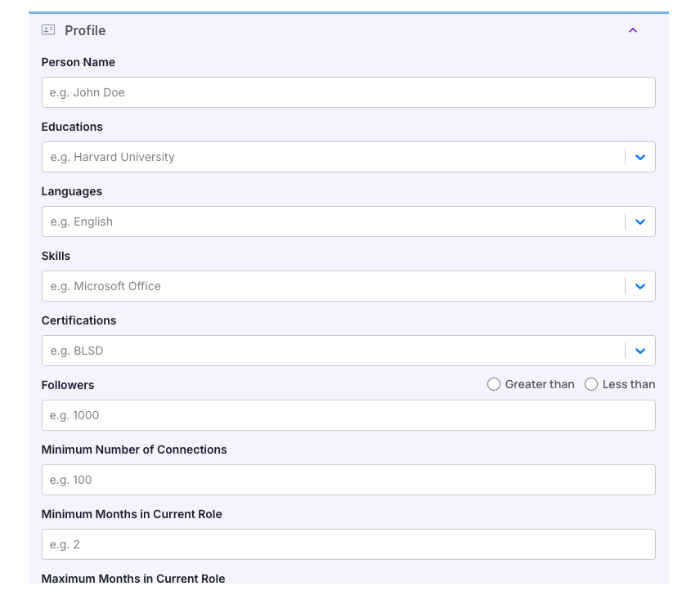Focus the Person Name text field
The width and height of the screenshot is (700, 595).
[x=348, y=92]
